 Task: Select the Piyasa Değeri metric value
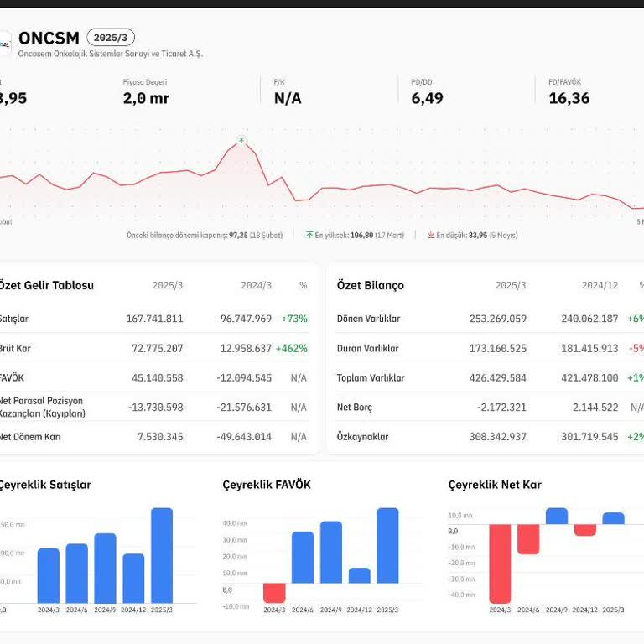pos(146,98)
